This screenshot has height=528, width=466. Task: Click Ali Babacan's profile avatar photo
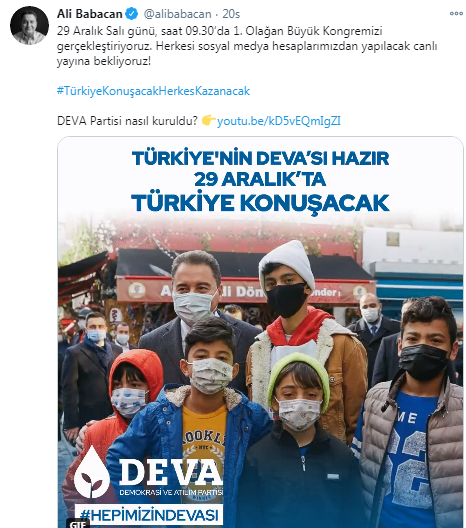coord(29,26)
